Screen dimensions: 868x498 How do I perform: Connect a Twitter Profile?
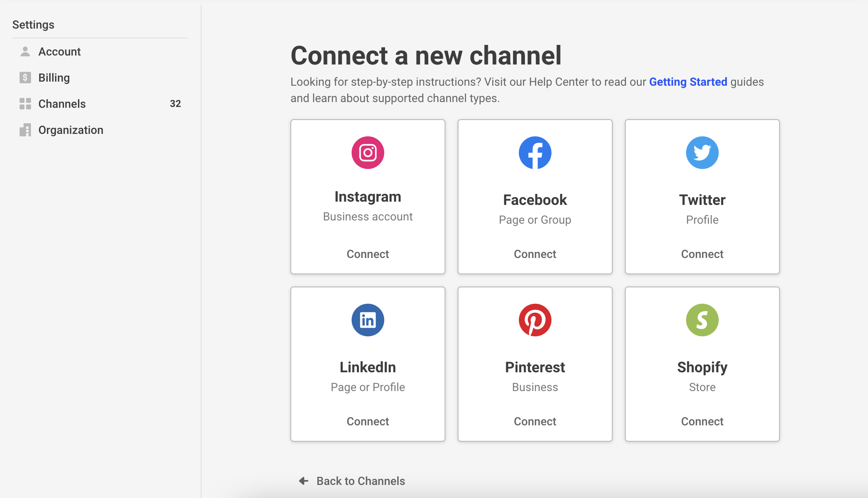(702, 254)
